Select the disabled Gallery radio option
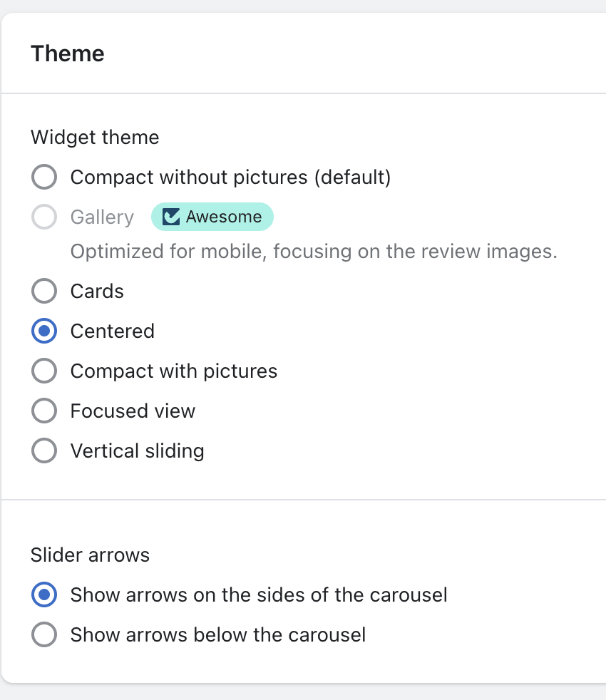 pyautogui.click(x=44, y=217)
